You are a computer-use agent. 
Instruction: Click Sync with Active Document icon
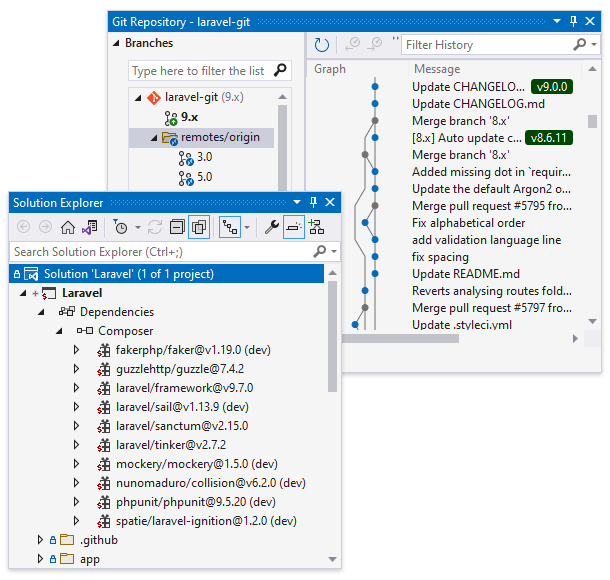click(x=155, y=227)
